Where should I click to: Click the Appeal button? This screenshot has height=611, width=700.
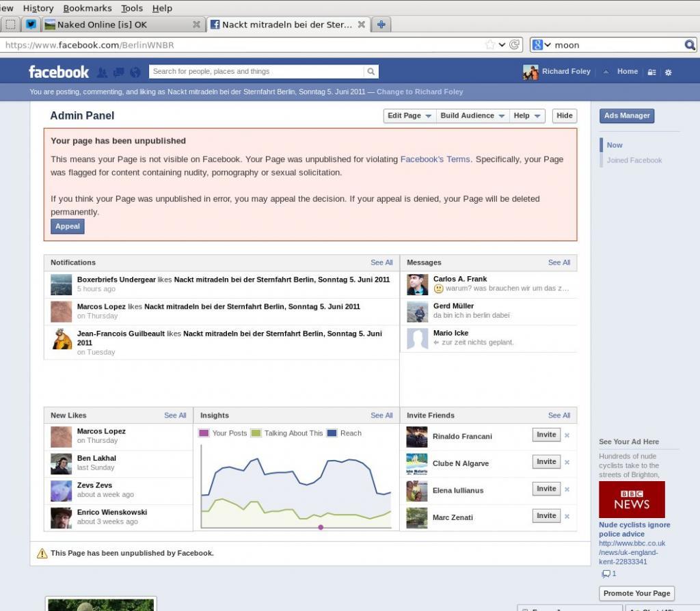click(x=68, y=226)
